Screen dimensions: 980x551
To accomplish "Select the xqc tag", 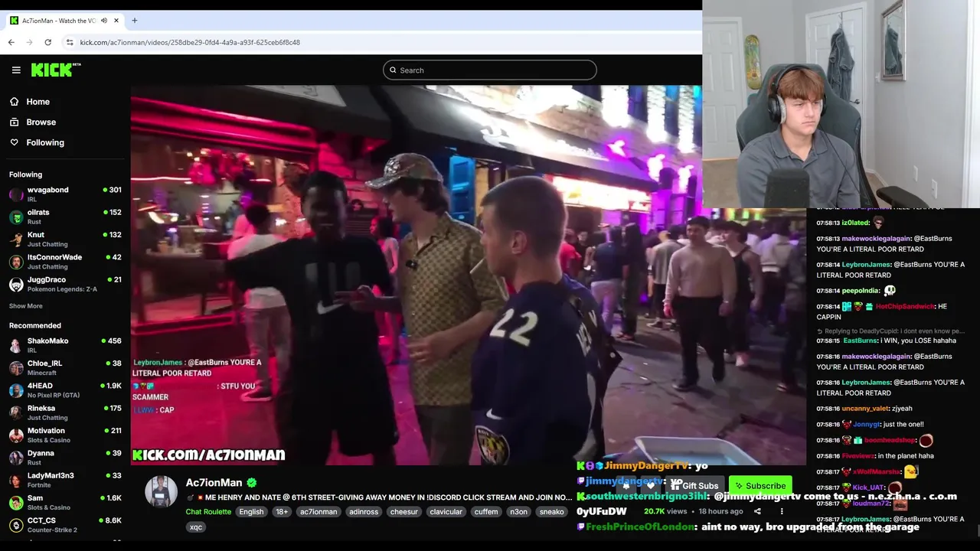I will point(196,527).
